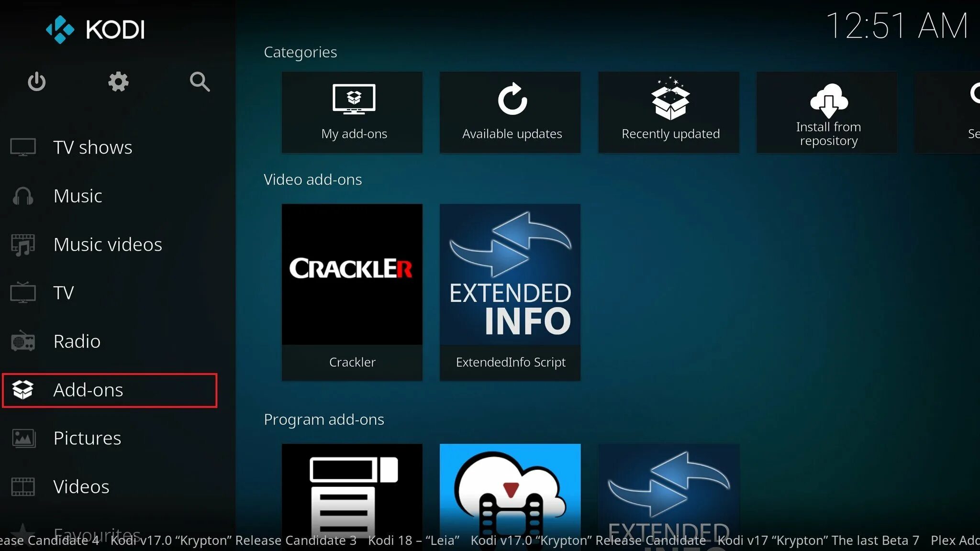Image resolution: width=980 pixels, height=551 pixels.
Task: Click the Recently updated sparkling box icon
Action: point(670,98)
